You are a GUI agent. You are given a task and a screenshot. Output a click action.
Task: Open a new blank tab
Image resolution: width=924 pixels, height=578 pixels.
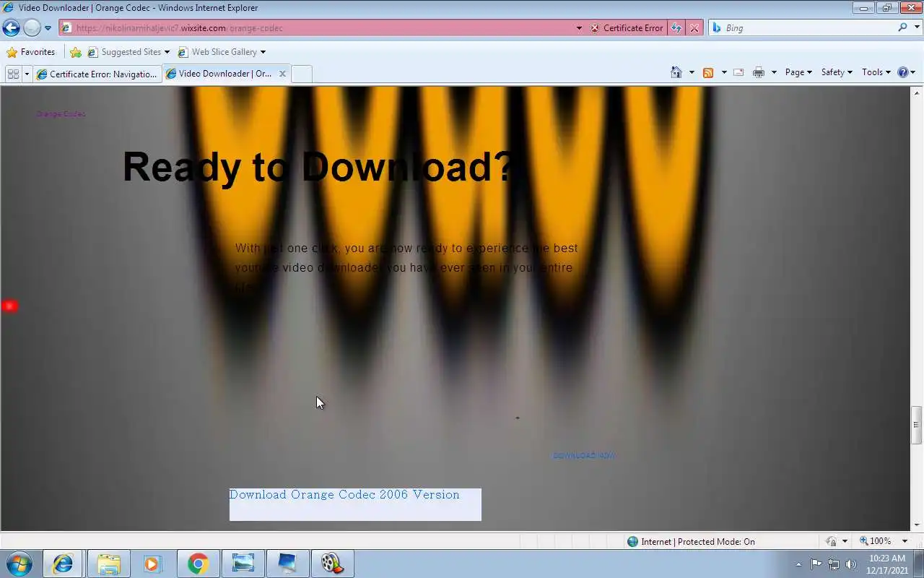click(x=301, y=74)
